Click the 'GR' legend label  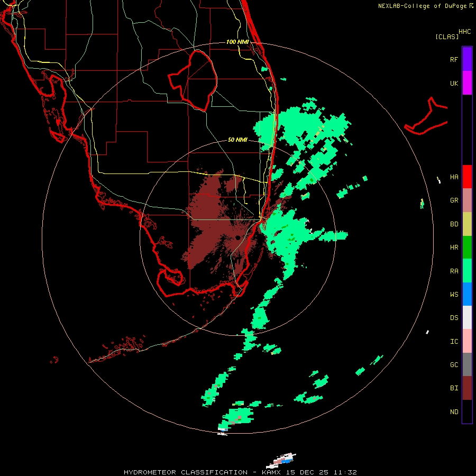click(x=454, y=200)
